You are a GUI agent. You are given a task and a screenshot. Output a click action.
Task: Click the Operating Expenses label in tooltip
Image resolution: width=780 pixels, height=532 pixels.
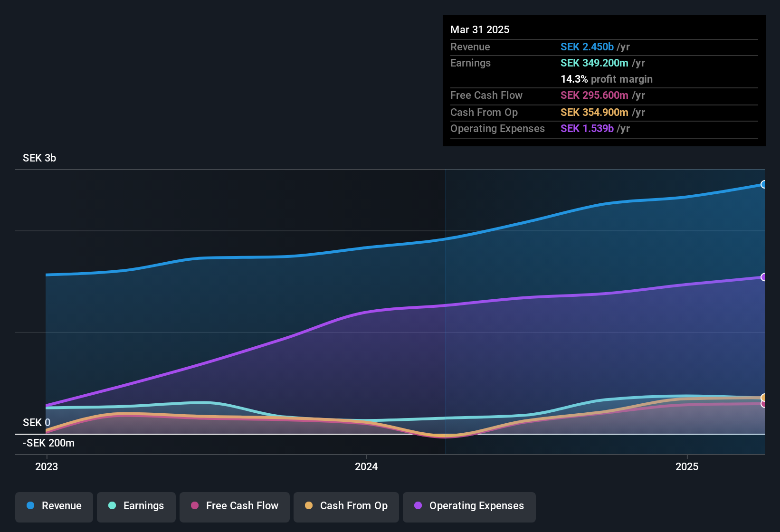coord(497,128)
